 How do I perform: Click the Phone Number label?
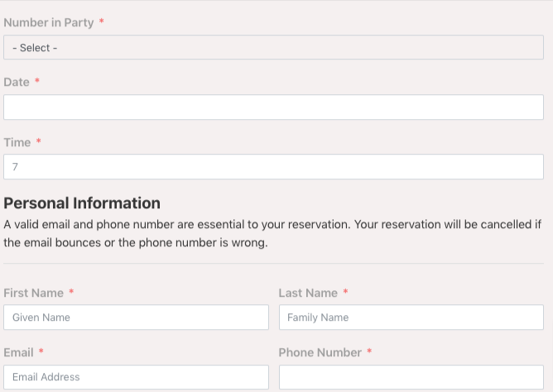[x=320, y=352]
